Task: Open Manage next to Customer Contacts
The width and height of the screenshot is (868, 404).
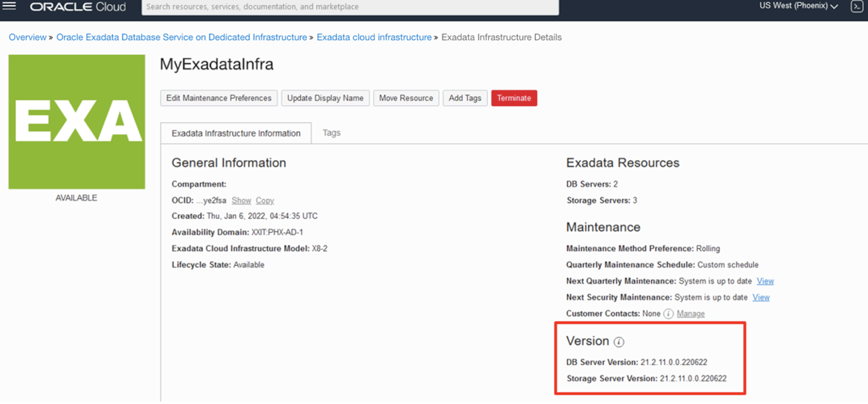Action: pos(691,314)
